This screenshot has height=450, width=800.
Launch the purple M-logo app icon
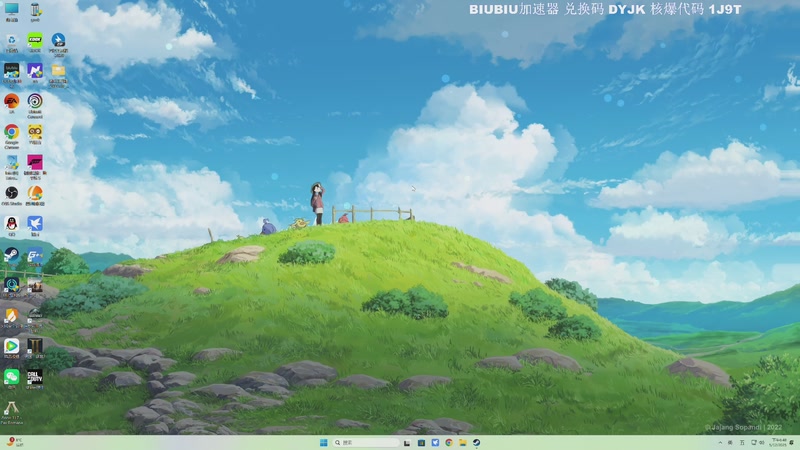pos(35,73)
